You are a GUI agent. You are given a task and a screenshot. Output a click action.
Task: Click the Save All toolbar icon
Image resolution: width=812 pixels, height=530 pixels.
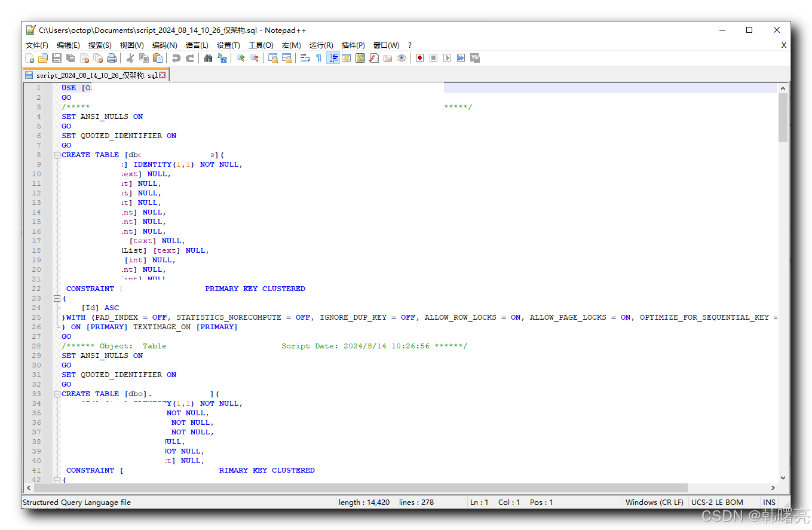pos(71,58)
